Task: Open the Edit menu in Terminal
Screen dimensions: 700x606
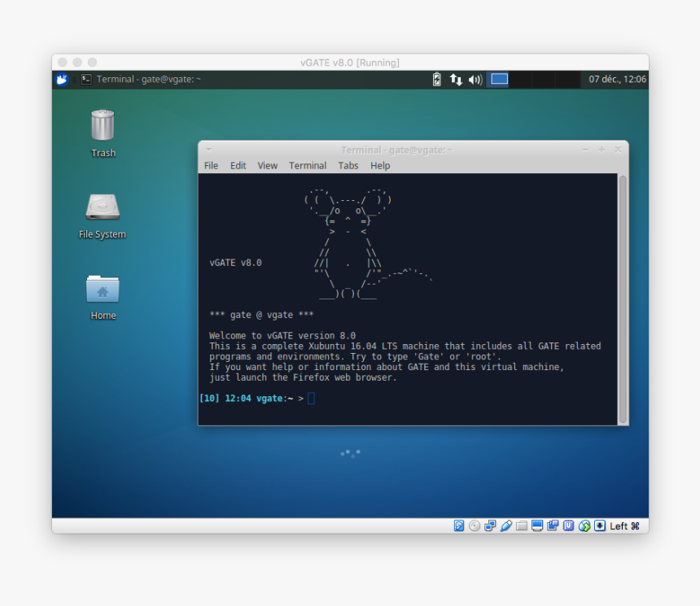Action: (x=238, y=166)
